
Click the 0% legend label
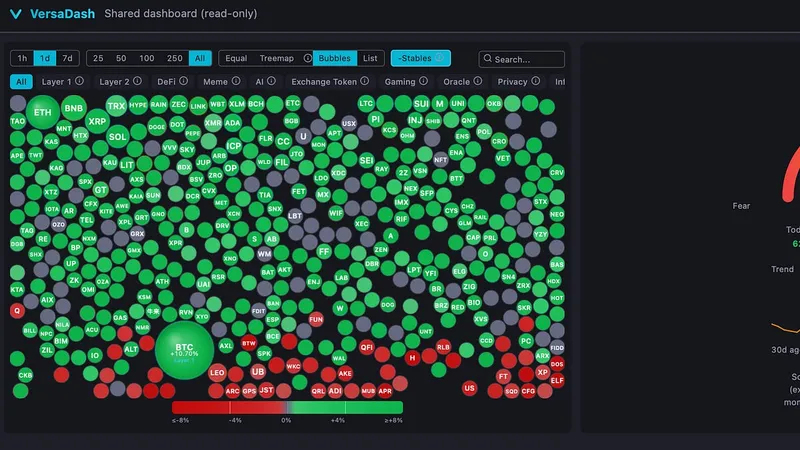286,420
